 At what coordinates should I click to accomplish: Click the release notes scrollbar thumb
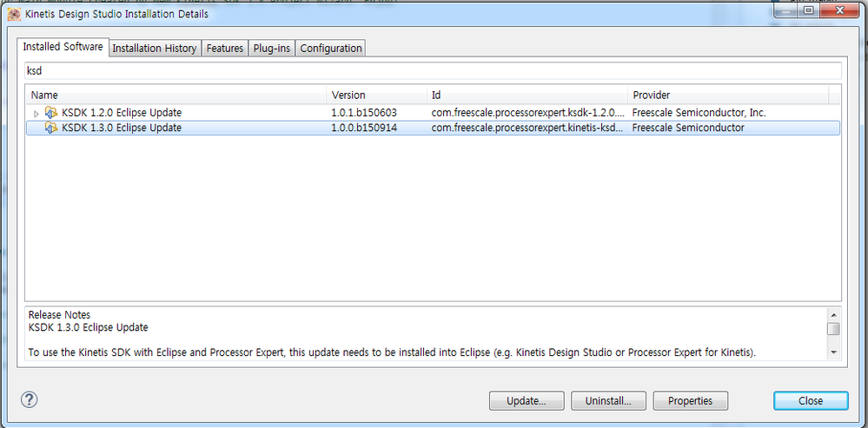tap(833, 329)
